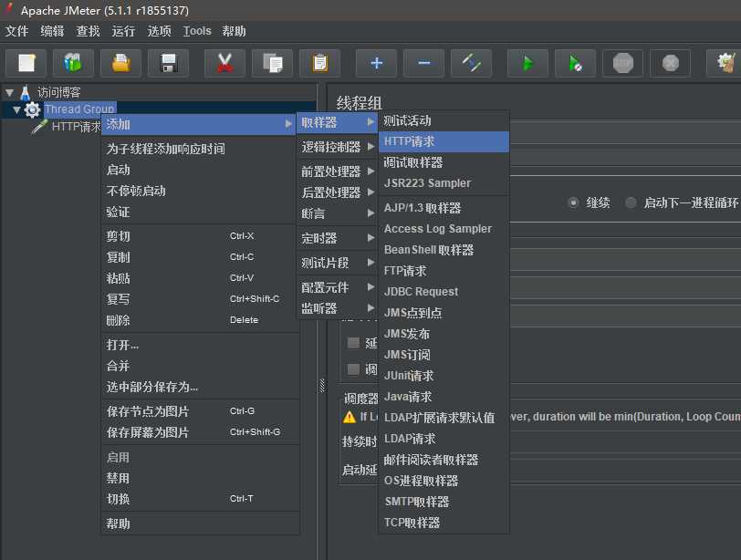Expand all nodes with plus icon
Screen dimensions: 741x560
pyautogui.click(x=377, y=63)
